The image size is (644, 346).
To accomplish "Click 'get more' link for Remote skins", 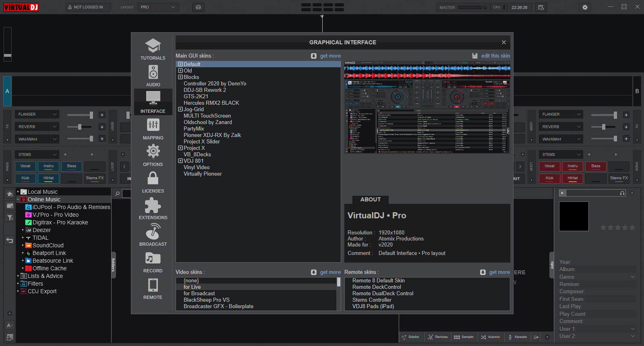I will [499, 272].
